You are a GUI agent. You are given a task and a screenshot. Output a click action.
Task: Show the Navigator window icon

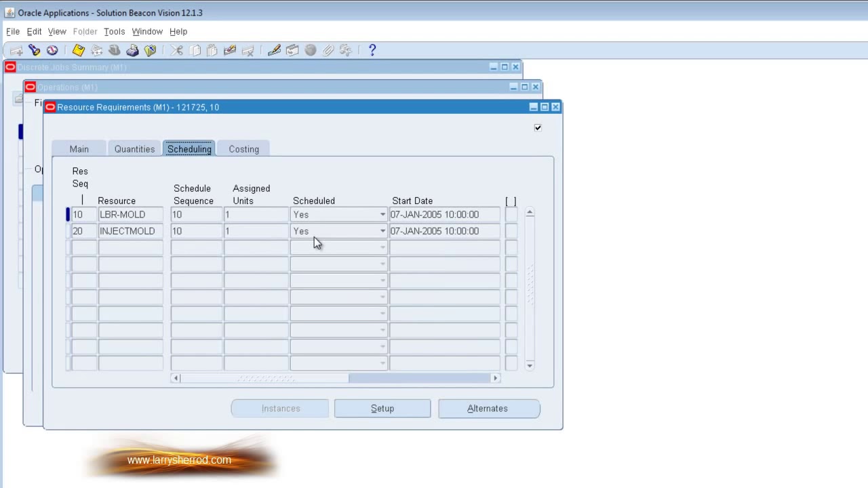(52, 50)
